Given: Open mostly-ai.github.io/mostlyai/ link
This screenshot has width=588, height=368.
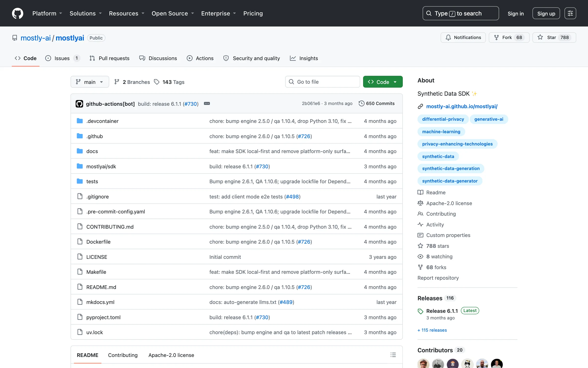Looking at the screenshot, I should [462, 106].
